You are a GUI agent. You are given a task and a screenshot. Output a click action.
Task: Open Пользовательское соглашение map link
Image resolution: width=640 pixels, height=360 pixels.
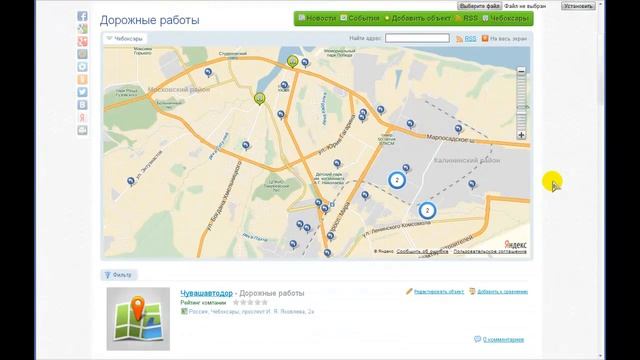coord(490,251)
